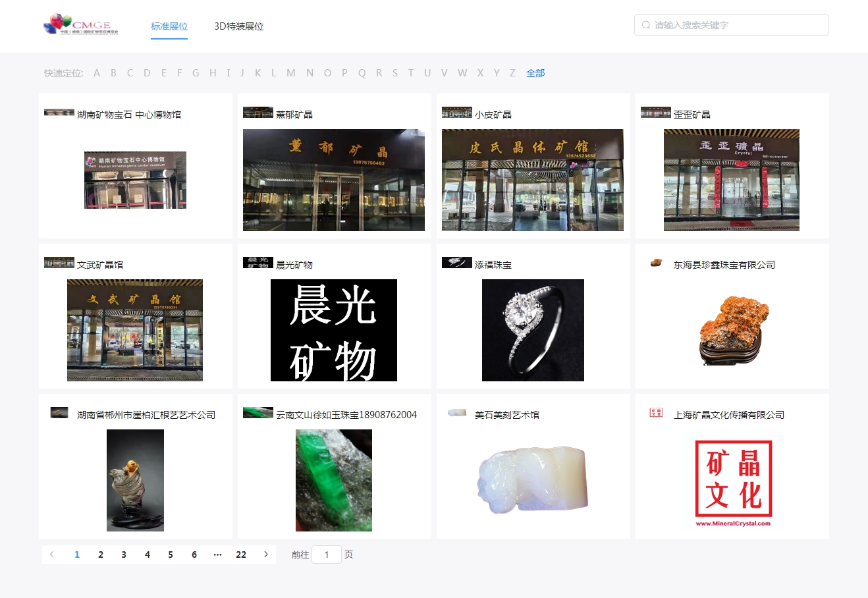Screen dimensions: 868x598
Task: Click the previous-page arrow button
Action: click(x=52, y=555)
